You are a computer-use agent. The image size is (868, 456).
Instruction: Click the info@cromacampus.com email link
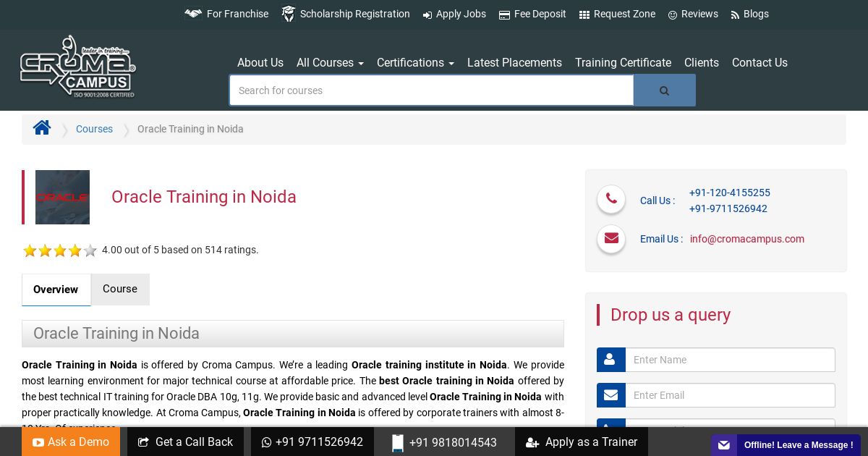pyautogui.click(x=746, y=239)
